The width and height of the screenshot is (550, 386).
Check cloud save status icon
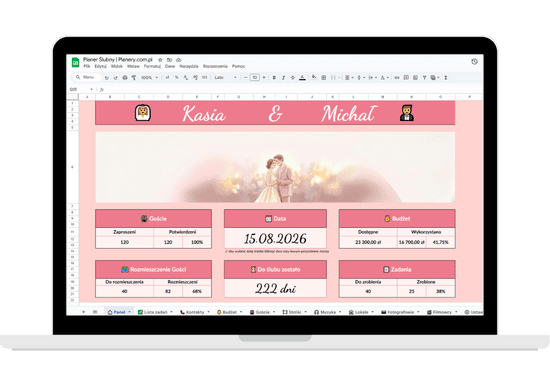click(x=179, y=60)
